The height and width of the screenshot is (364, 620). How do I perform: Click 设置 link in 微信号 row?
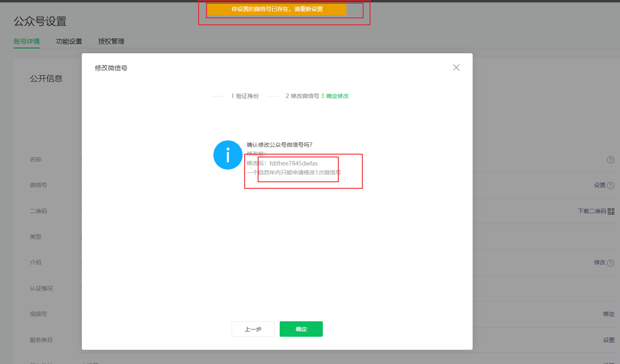[x=600, y=185]
